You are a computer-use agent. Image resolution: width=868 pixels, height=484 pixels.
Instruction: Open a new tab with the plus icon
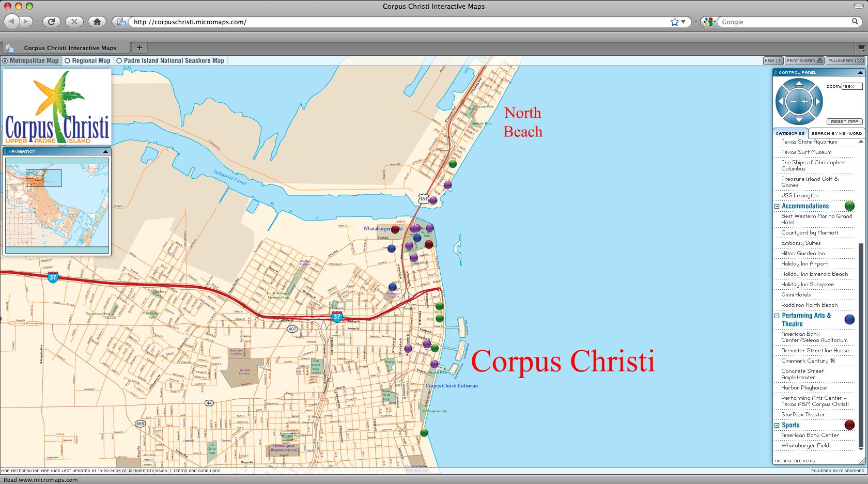click(x=139, y=48)
